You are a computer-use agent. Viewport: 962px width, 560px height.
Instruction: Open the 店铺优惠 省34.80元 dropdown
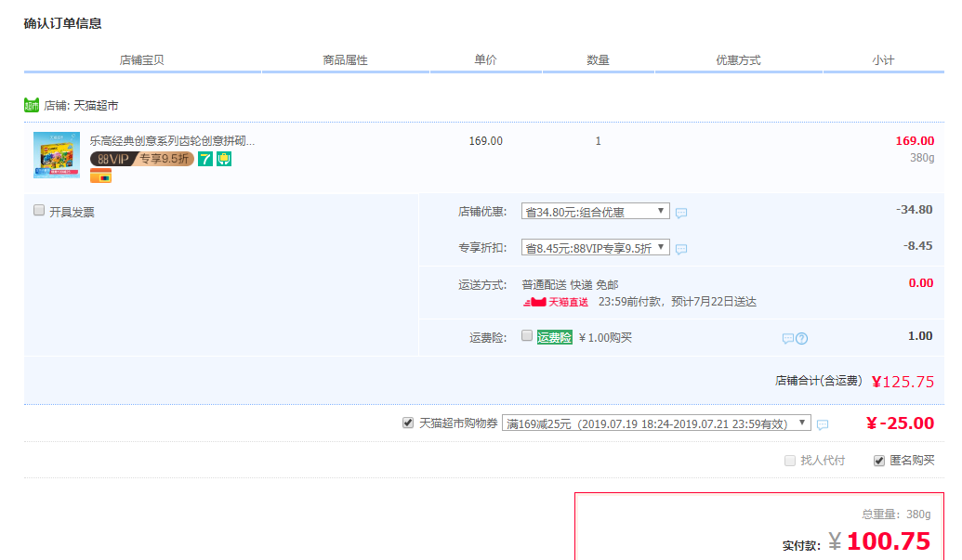[x=595, y=212]
